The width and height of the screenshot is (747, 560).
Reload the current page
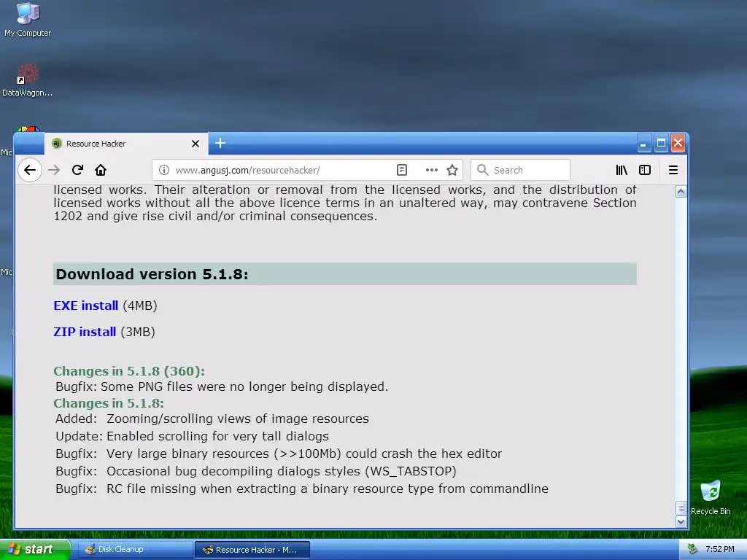pos(77,170)
